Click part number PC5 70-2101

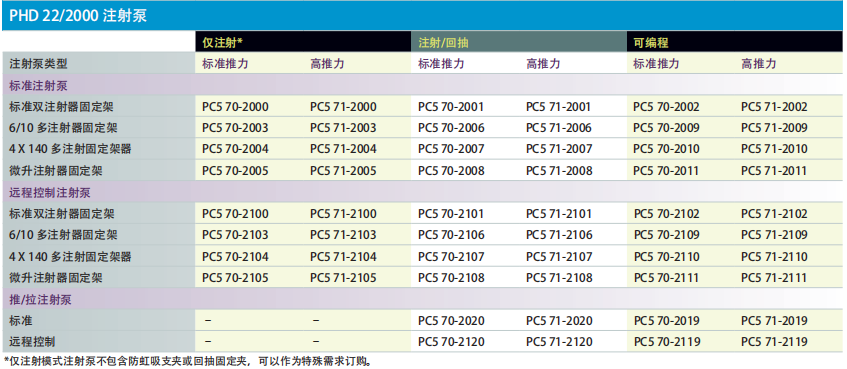451,214
